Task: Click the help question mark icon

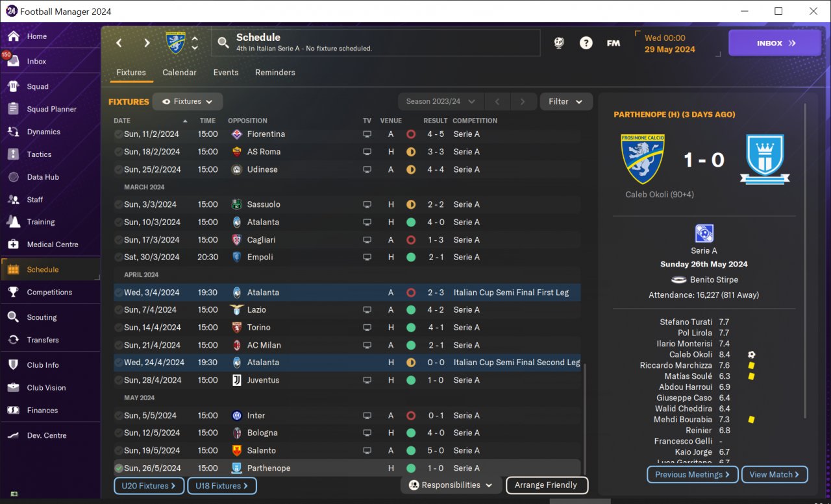Action: (x=586, y=43)
